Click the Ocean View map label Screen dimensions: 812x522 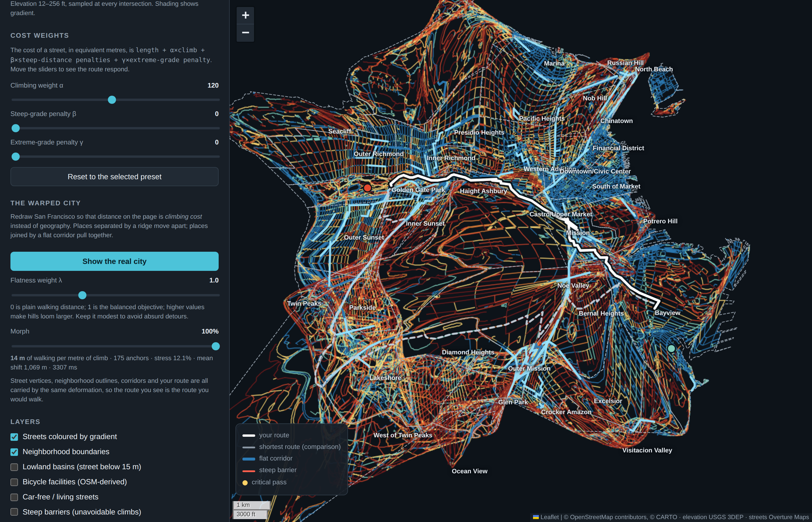click(470, 471)
